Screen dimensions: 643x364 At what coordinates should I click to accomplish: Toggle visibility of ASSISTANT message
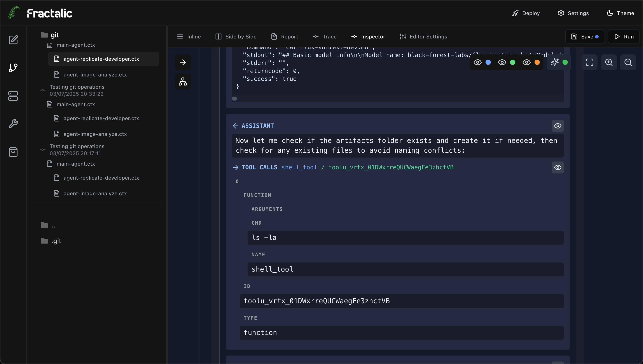tap(558, 126)
